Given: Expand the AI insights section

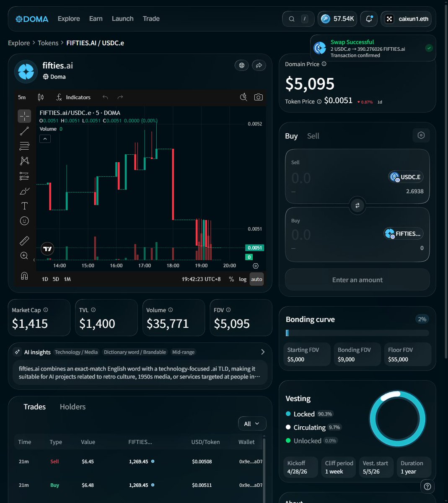Looking at the screenshot, I should click(x=263, y=352).
